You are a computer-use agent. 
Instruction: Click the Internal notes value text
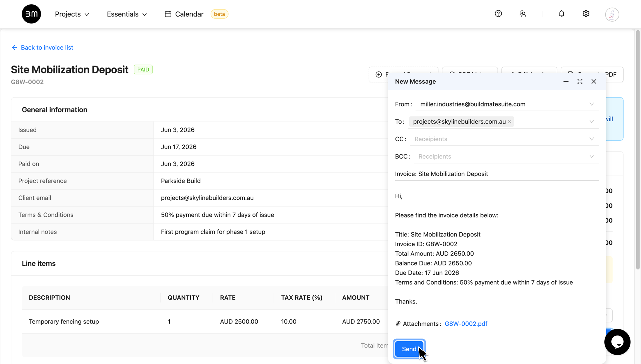pyautogui.click(x=213, y=232)
